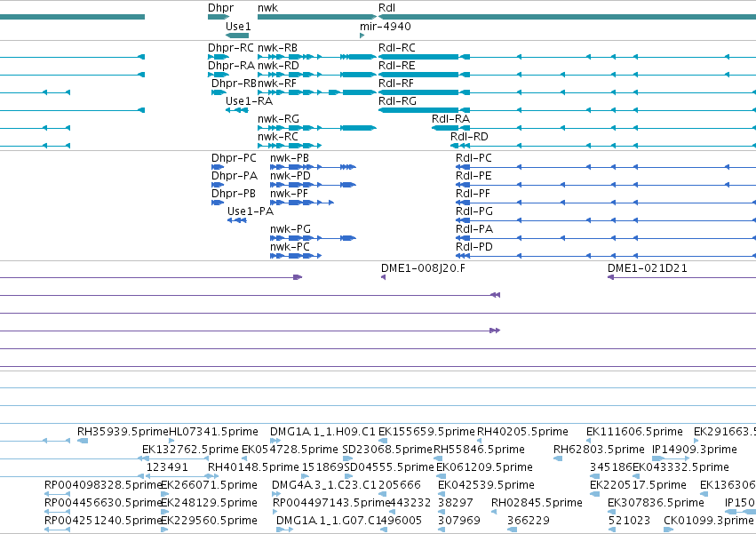Click the RH40205.5prime EST label
Viewport: 756px width, 534px height.
(x=522, y=432)
